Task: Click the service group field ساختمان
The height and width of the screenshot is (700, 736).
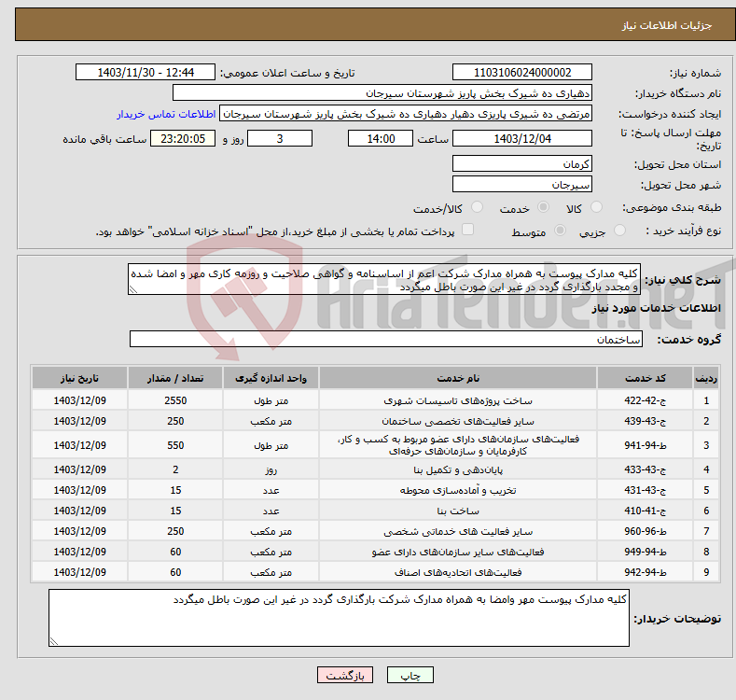Action: click(386, 339)
